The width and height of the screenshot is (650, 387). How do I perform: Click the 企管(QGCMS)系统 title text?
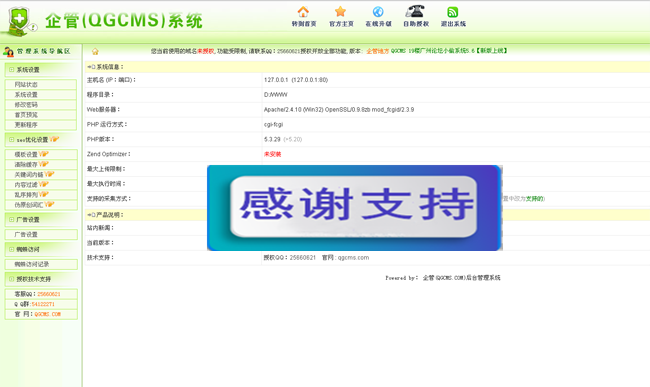(x=124, y=21)
